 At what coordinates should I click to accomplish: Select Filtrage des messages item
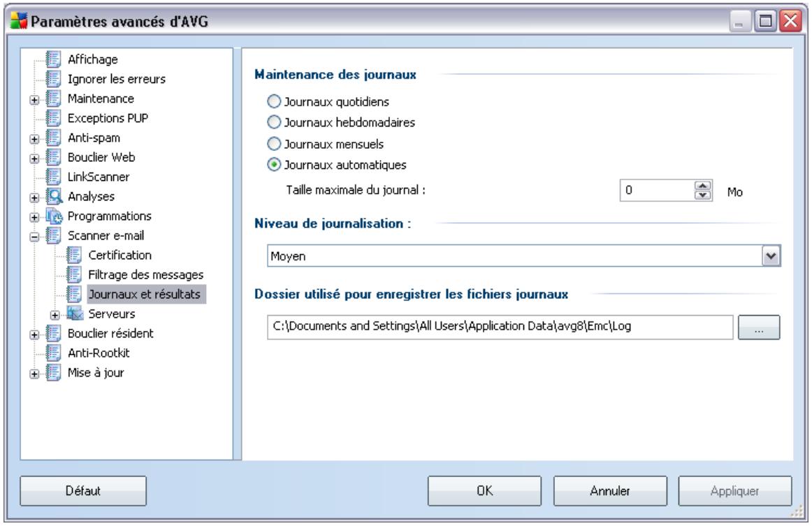pyautogui.click(x=145, y=275)
